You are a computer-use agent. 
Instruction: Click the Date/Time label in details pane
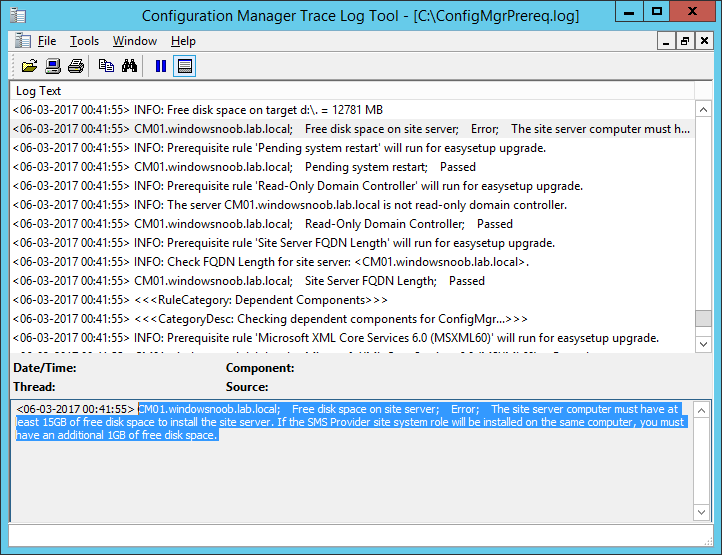(x=45, y=368)
